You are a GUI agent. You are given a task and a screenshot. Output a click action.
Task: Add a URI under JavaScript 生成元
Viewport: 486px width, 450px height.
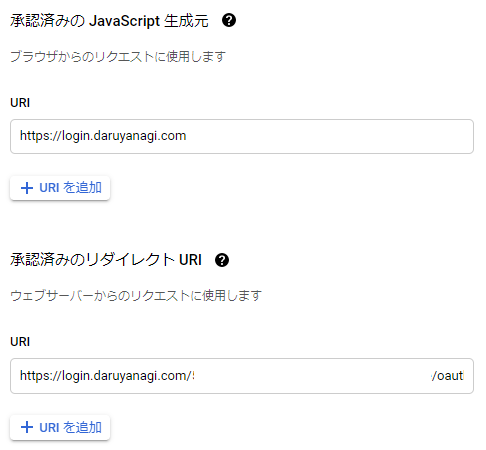60,188
